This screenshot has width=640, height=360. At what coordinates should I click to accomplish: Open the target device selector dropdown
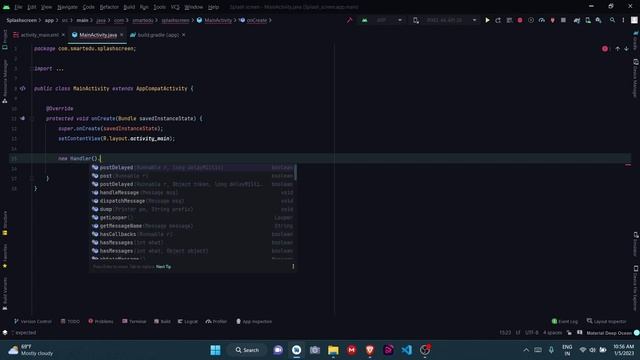tap(445, 20)
